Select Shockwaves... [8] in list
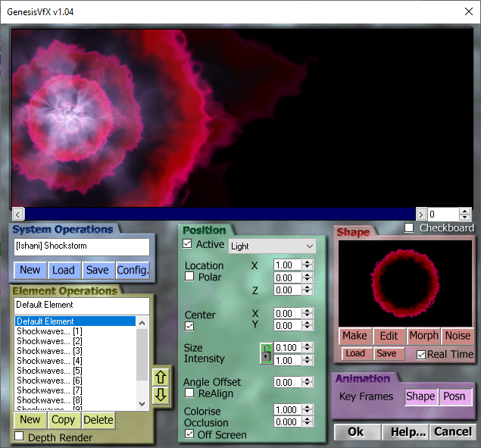 point(75,400)
